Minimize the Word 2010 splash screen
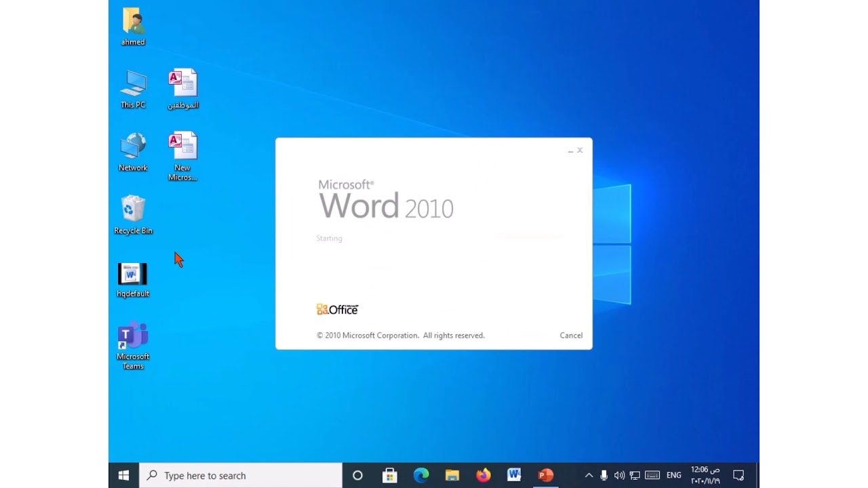 pyautogui.click(x=570, y=150)
